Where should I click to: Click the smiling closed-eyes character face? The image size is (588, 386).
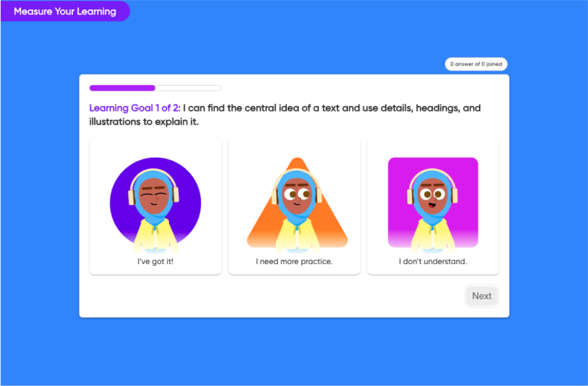(154, 197)
